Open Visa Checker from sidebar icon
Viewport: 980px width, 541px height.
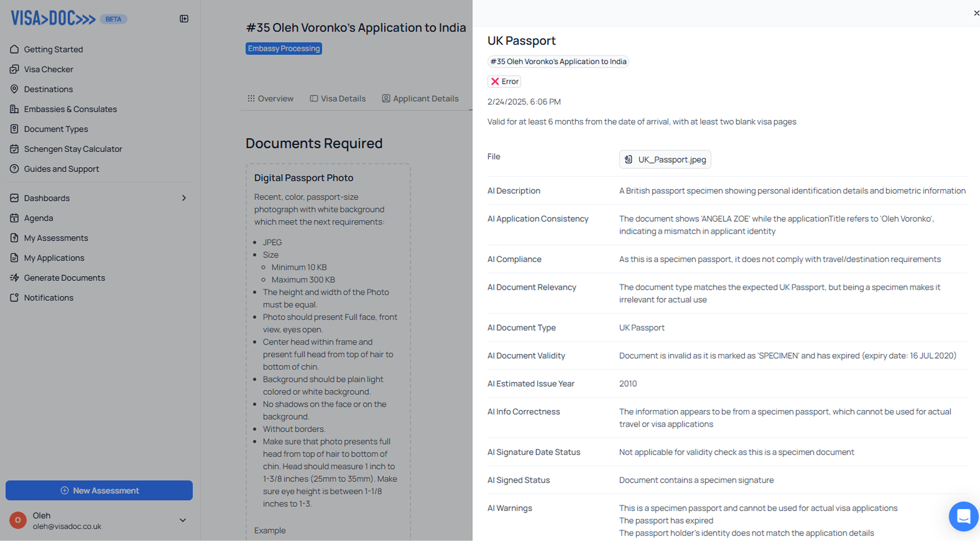pyautogui.click(x=14, y=69)
